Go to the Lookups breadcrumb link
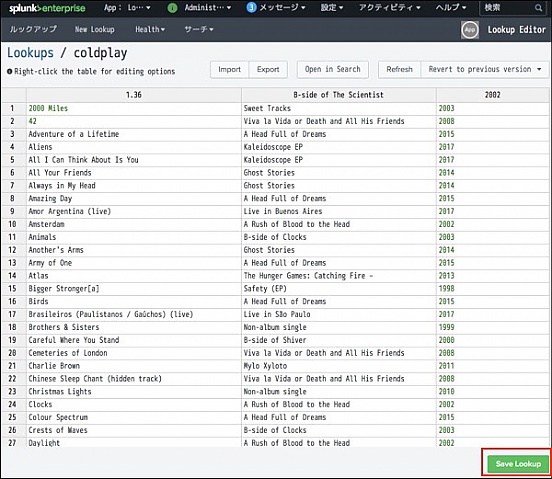 tap(30, 53)
